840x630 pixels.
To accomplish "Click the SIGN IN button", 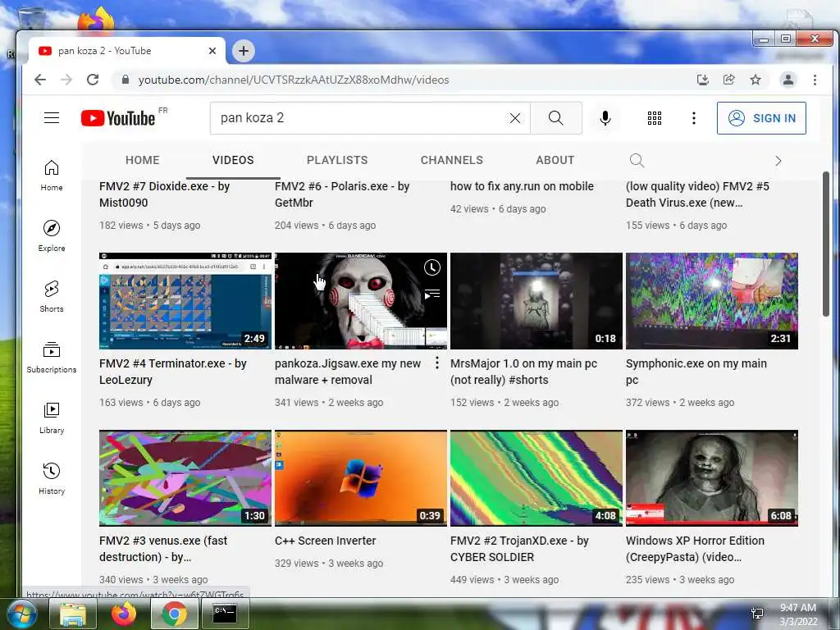I will coord(761,118).
